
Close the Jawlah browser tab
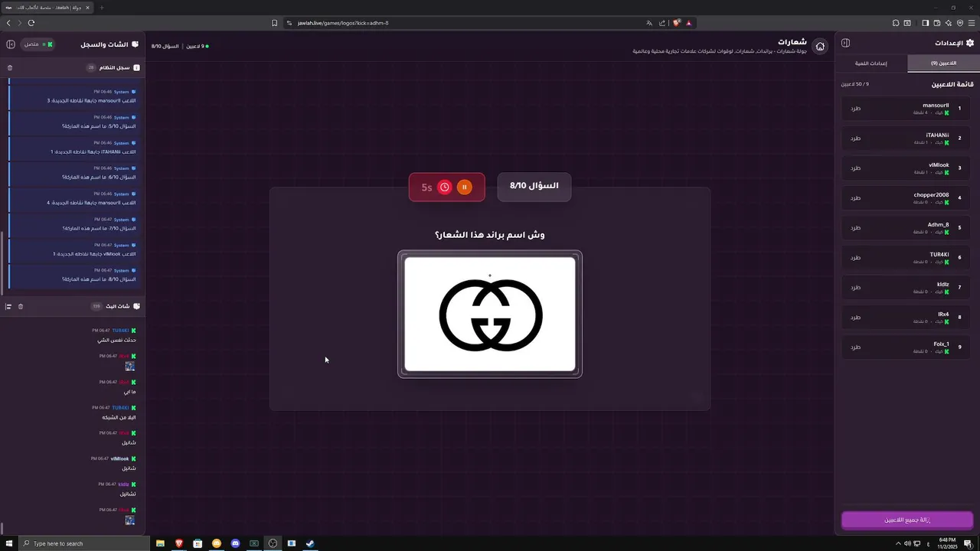(x=88, y=8)
